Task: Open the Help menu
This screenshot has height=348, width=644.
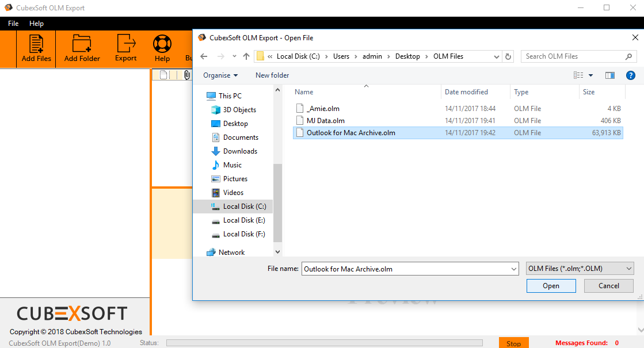Action: 36,24
